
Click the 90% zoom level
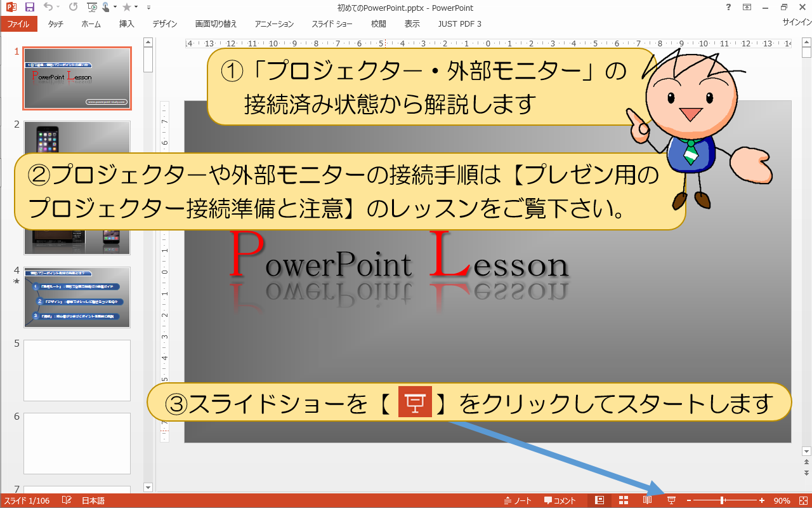pyautogui.click(x=782, y=501)
